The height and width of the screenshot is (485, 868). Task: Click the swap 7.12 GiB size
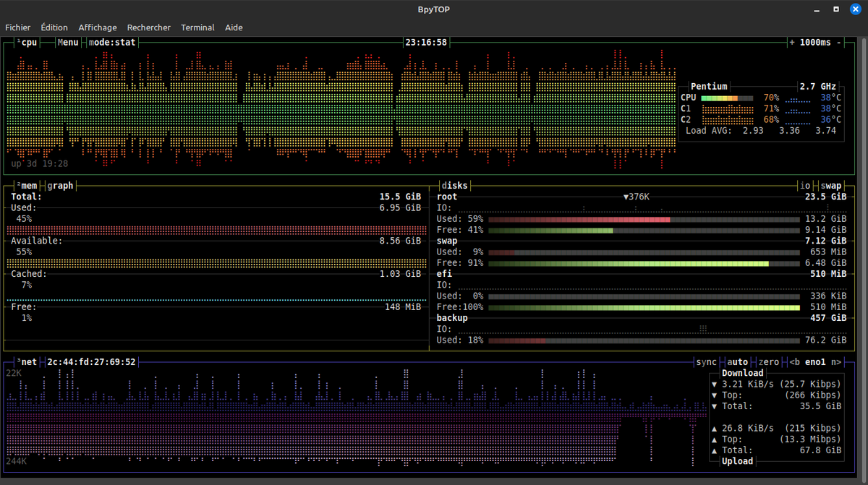825,241
